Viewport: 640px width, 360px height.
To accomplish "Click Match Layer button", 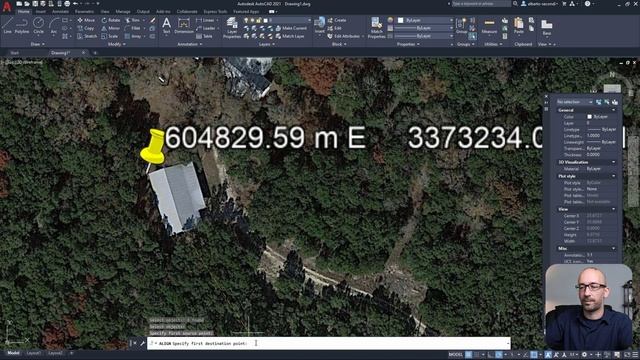I will pyautogui.click(x=290, y=36).
